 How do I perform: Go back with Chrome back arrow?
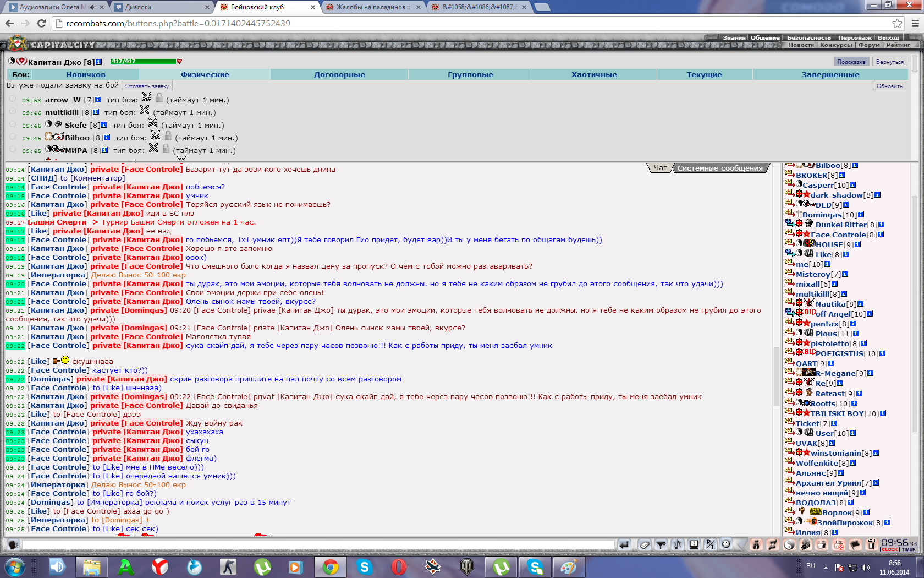coord(9,23)
